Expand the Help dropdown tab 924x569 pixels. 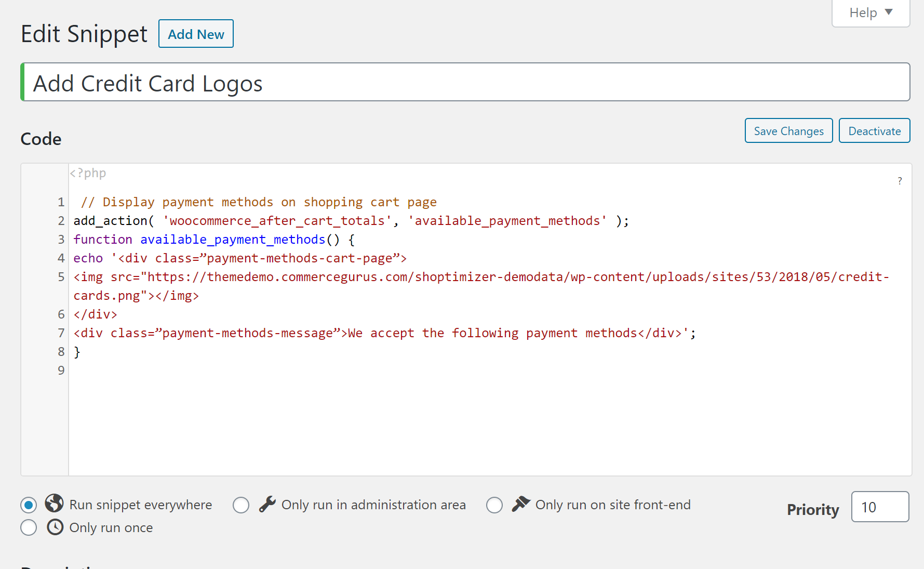pos(871,12)
